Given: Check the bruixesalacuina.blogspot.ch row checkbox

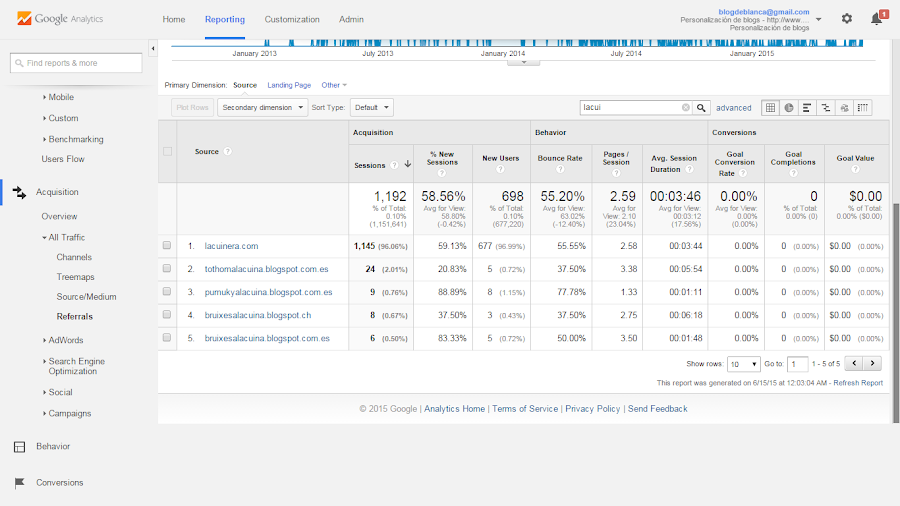Looking at the screenshot, I should point(167,314).
